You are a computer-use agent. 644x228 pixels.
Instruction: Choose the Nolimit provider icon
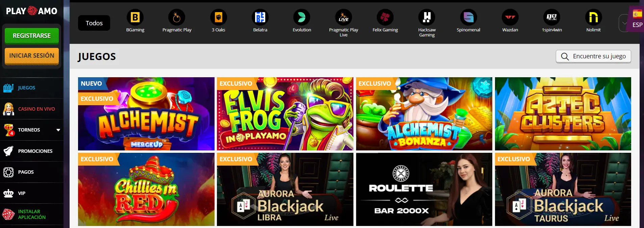(x=593, y=18)
